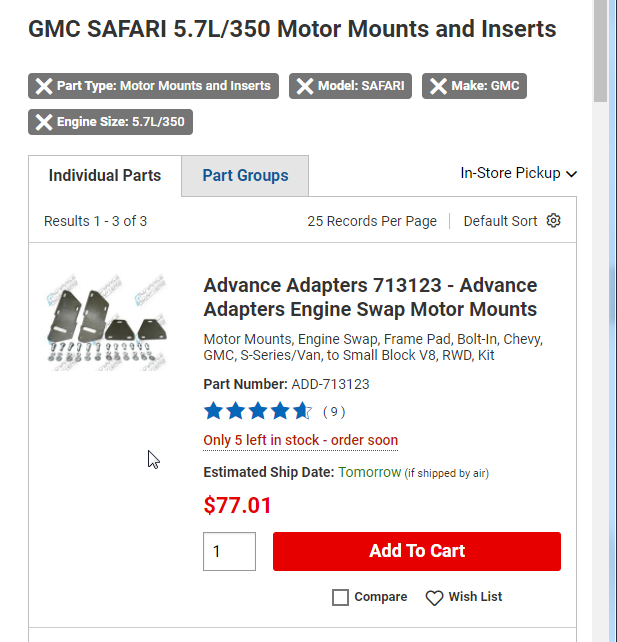The height and width of the screenshot is (642, 617).
Task: Remove the Part Type filter X icon
Action: (x=44, y=86)
